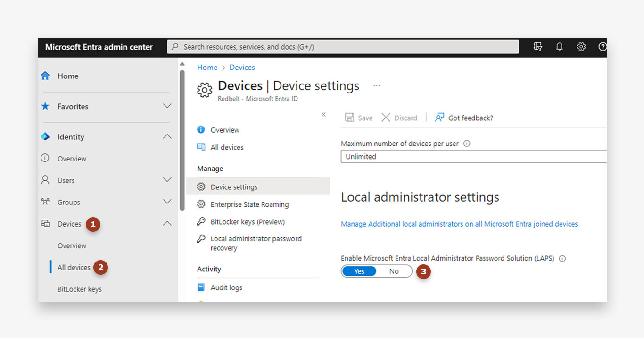Click the Local administrator password recovery key icon
This screenshot has height=338, width=644.
coord(201,238)
